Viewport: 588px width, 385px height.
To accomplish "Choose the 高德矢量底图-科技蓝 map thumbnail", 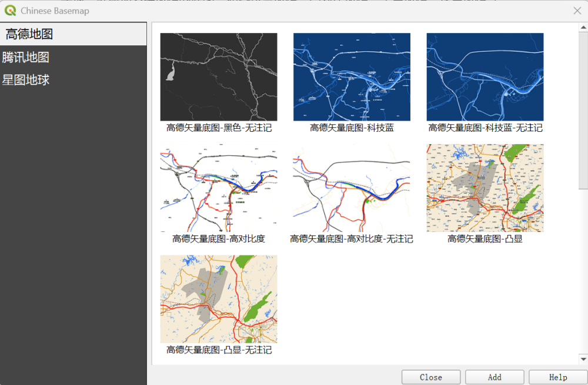I will (352, 77).
